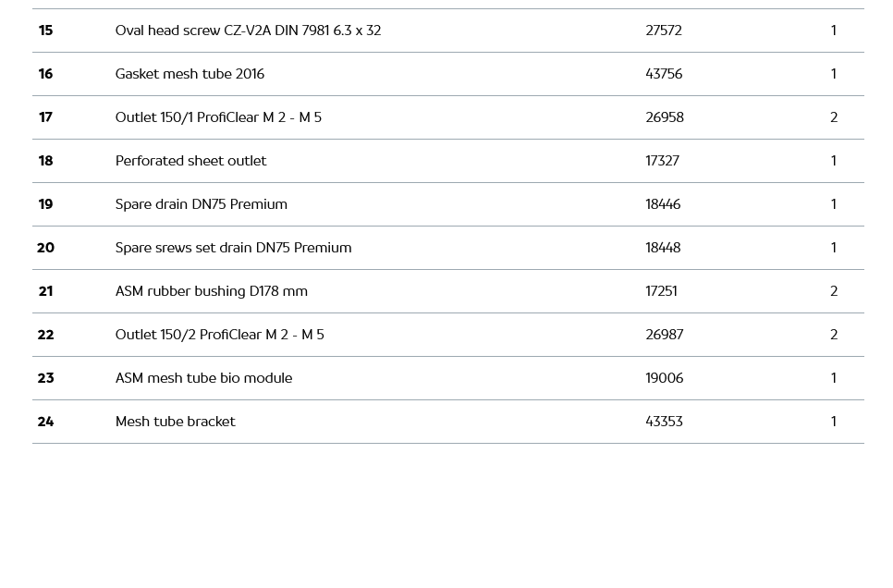Click Outlet 150/1 ProfiClear M 2 - M 5
This screenshot has width=893, height=588.
pyautogui.click(x=218, y=117)
